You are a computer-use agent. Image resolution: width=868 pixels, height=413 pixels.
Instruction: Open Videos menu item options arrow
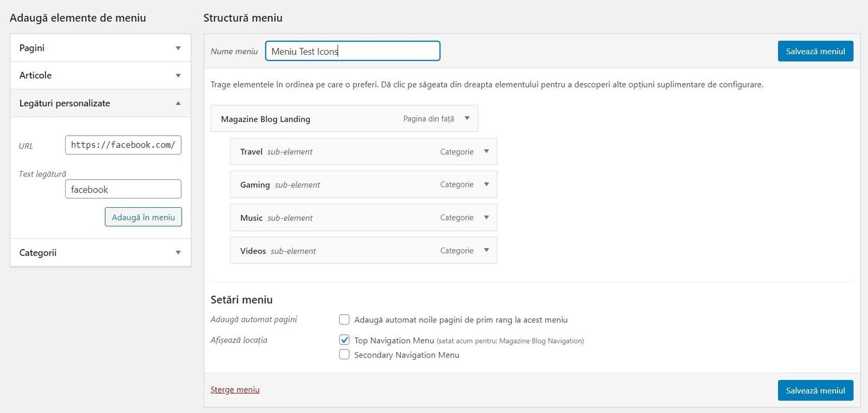[x=487, y=250]
